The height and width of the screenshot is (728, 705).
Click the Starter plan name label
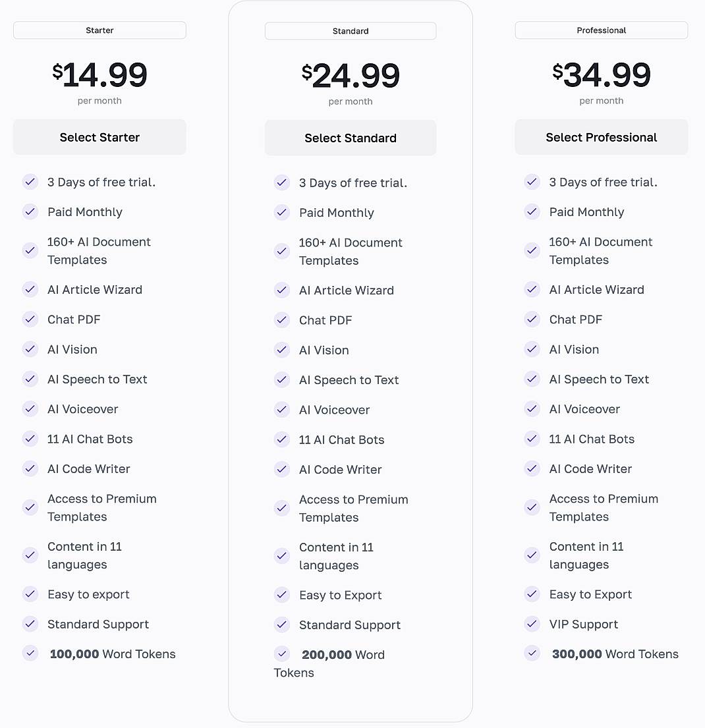(x=99, y=30)
